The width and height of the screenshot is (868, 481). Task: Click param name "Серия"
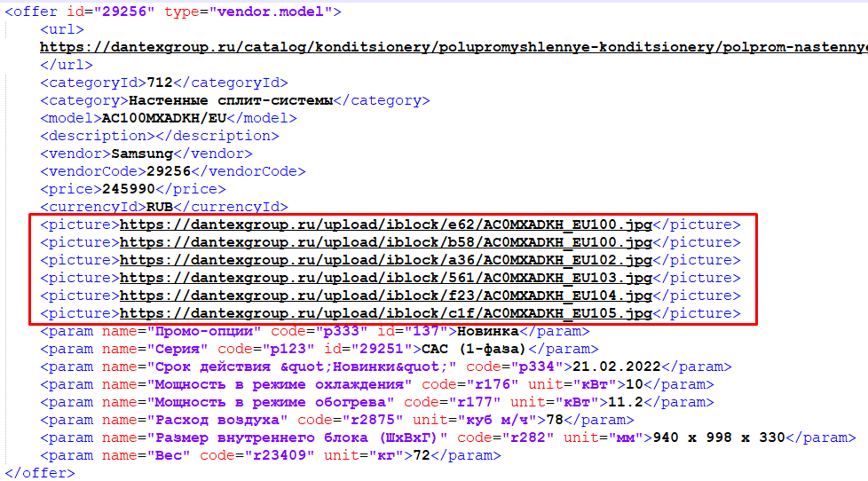178,349
